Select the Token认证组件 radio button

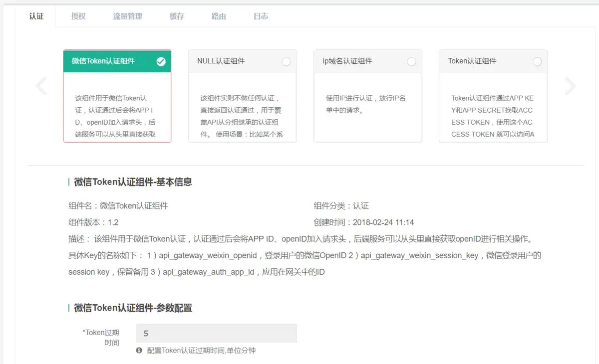pos(537,61)
